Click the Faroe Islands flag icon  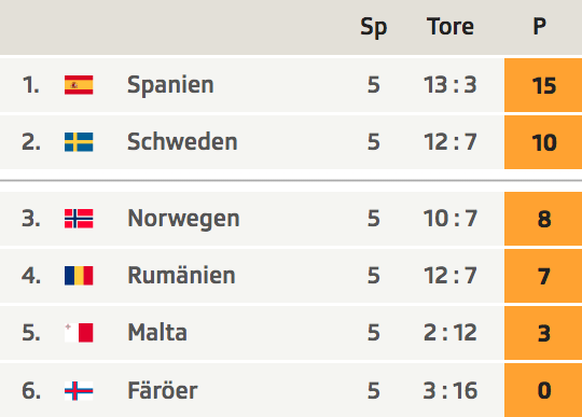click(79, 391)
